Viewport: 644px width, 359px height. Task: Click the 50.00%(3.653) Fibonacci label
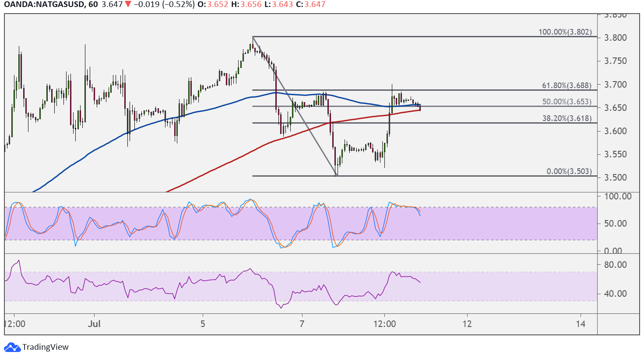(567, 102)
